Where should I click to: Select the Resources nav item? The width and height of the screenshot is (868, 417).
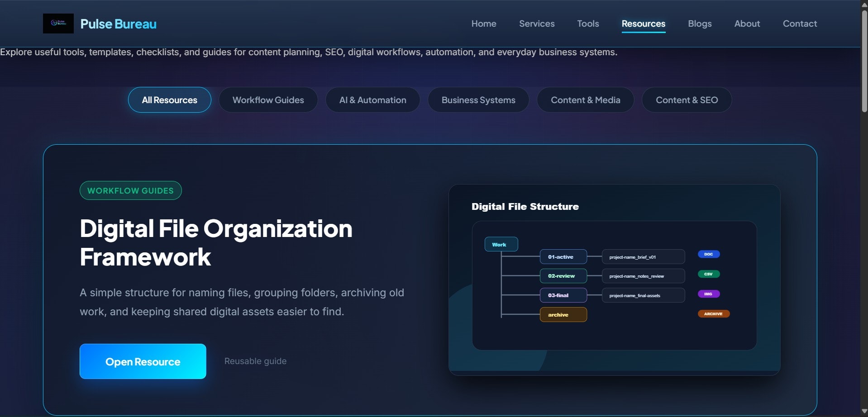[644, 24]
